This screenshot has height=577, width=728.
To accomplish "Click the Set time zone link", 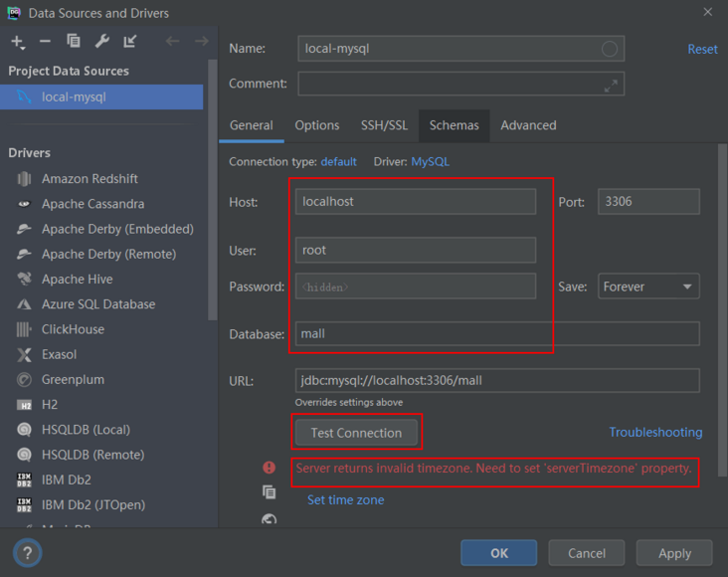I will pos(345,499).
